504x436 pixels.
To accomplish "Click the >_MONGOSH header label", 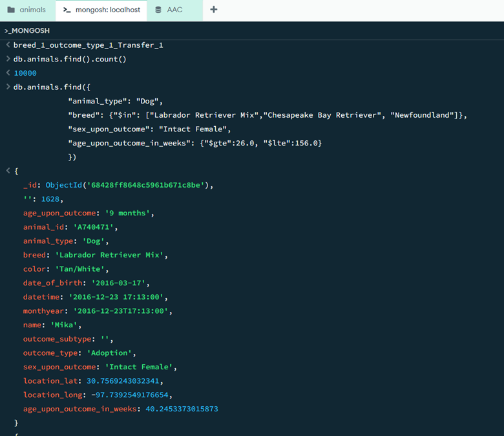I will (27, 31).
